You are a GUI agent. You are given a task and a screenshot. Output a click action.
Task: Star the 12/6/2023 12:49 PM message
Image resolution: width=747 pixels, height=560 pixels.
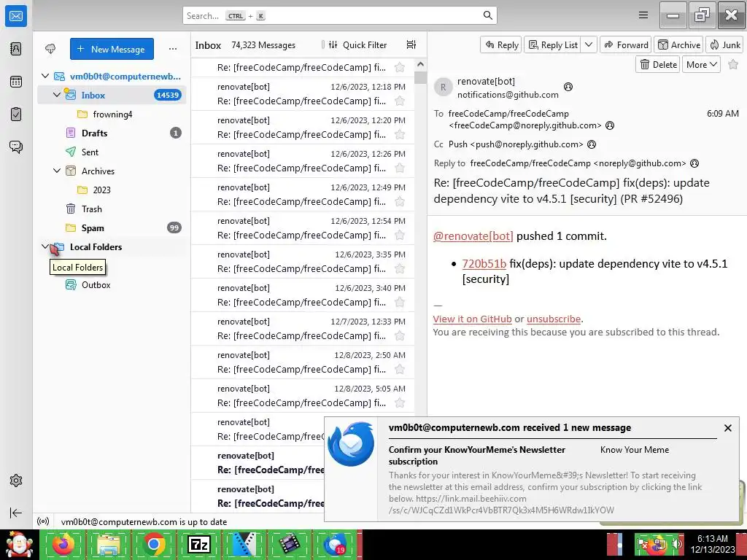(400, 201)
